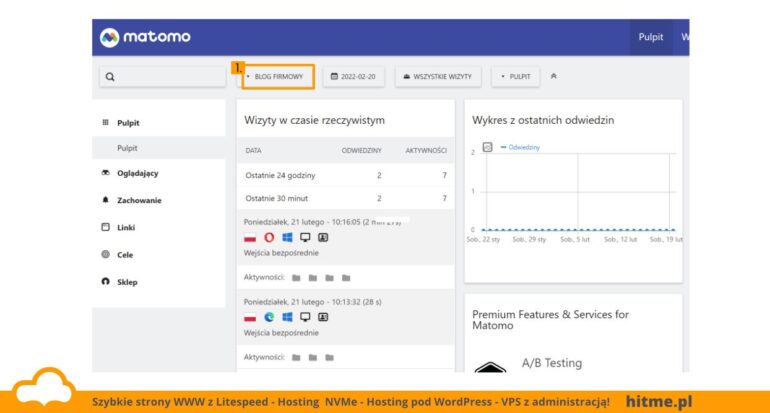
Task: Click the Matomo logo
Action: click(145, 37)
